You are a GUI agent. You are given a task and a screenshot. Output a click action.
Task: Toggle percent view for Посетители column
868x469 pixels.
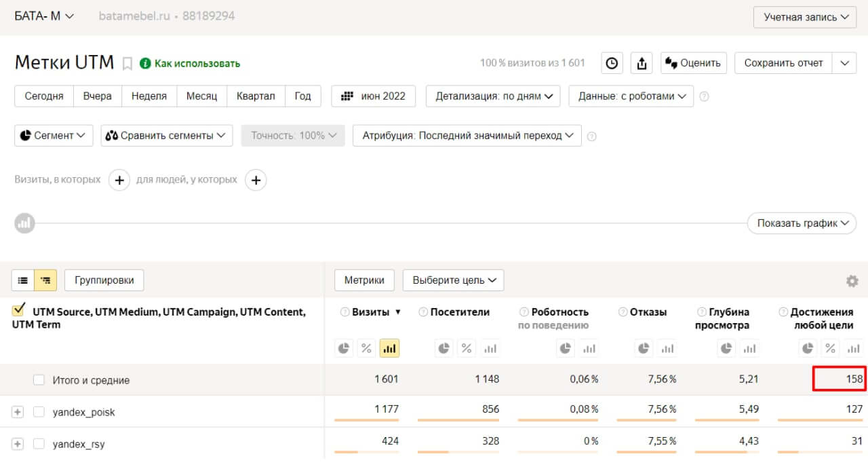(467, 348)
